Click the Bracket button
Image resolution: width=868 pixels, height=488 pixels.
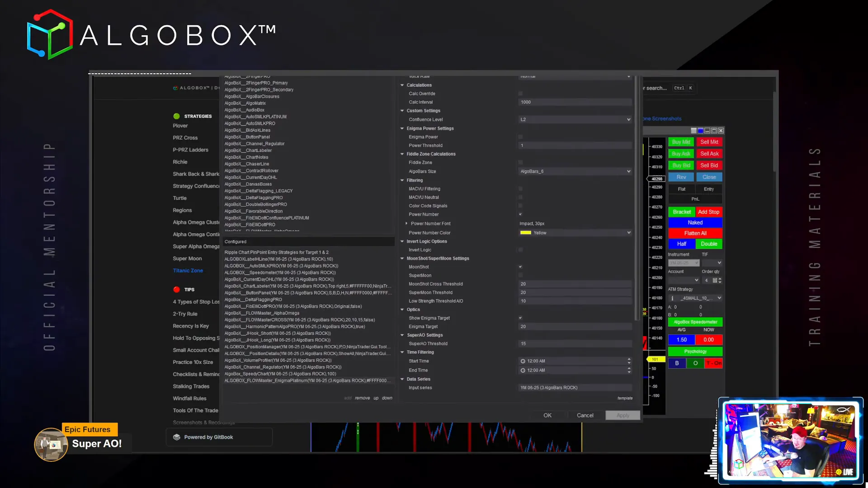point(682,212)
